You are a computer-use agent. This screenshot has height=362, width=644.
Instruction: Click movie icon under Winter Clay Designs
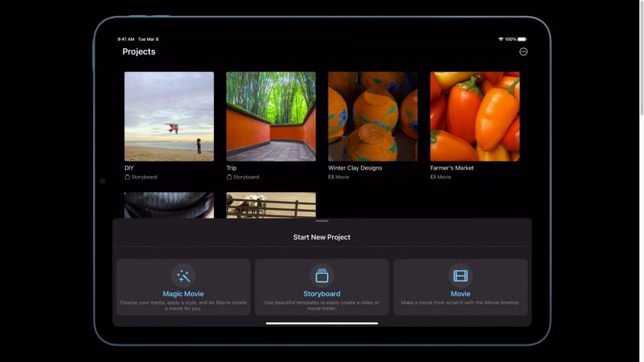point(331,177)
